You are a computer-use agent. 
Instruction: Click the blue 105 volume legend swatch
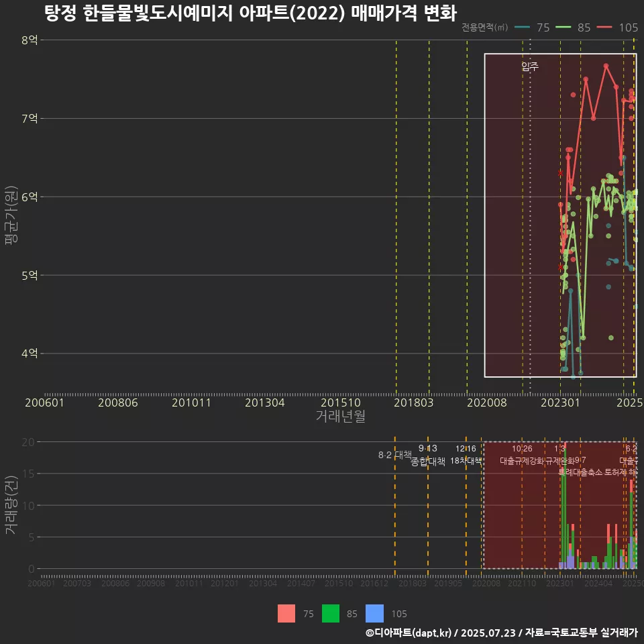click(374, 614)
